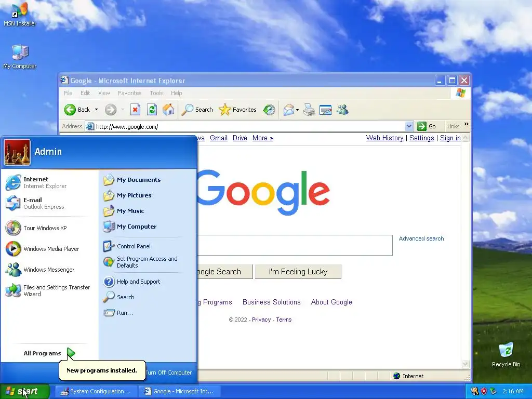The width and height of the screenshot is (532, 399).
Task: Expand the Links toolbar chevron
Action: pyautogui.click(x=467, y=124)
